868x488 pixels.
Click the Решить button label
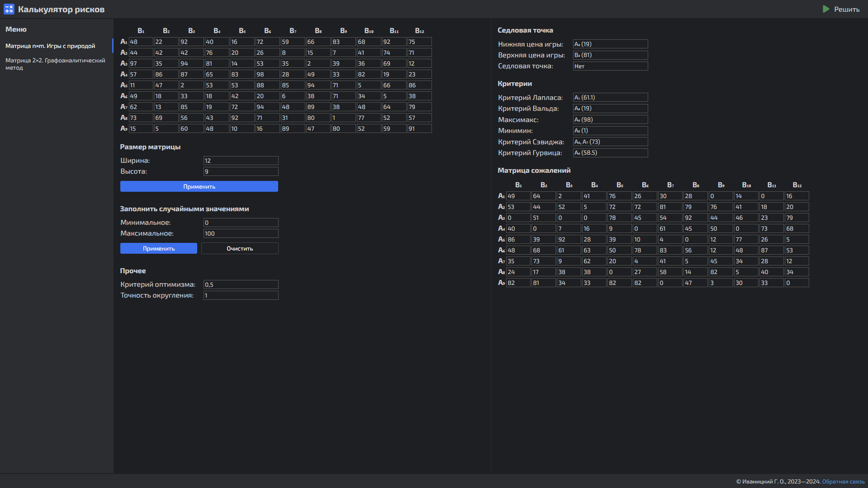847,9
